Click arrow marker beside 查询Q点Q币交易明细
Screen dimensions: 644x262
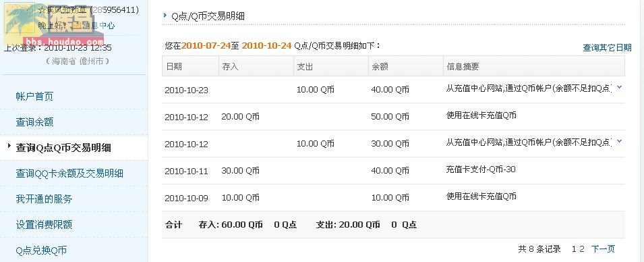[x=9, y=146]
